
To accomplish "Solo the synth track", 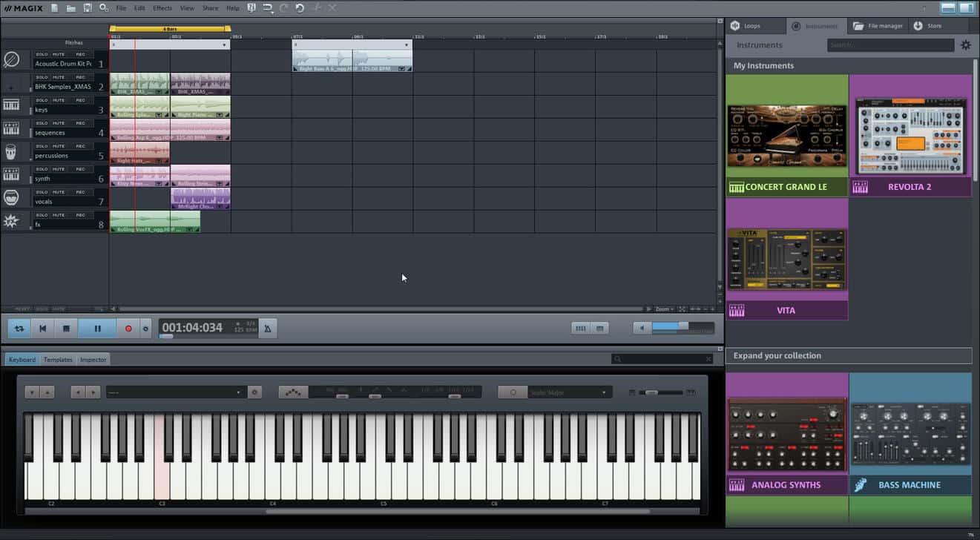I will [42, 169].
